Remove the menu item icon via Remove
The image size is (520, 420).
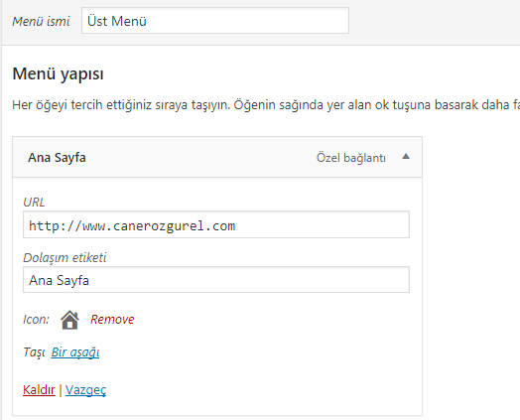pos(112,319)
